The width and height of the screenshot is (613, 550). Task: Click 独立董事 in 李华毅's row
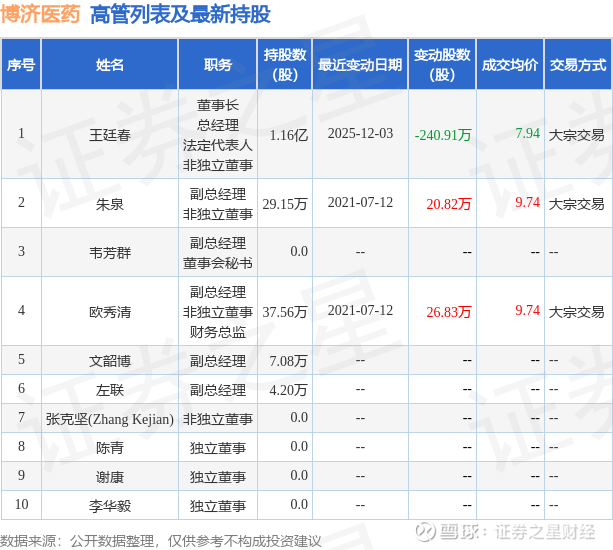tap(218, 506)
